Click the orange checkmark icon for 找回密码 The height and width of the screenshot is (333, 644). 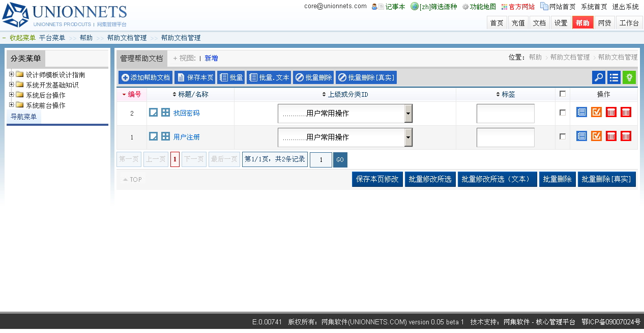pos(596,112)
